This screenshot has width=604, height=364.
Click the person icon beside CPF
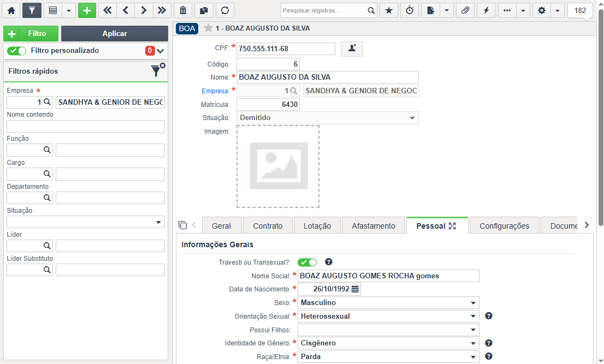pyautogui.click(x=352, y=49)
